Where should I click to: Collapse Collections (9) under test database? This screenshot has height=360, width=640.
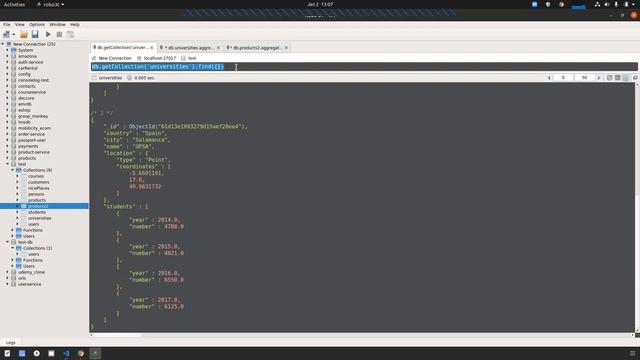coord(12,170)
